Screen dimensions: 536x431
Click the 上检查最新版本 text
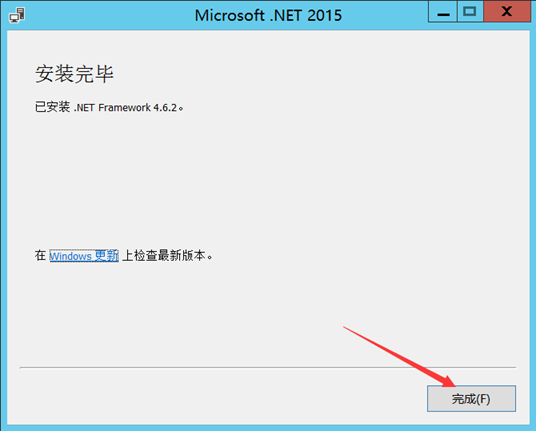pos(168,256)
